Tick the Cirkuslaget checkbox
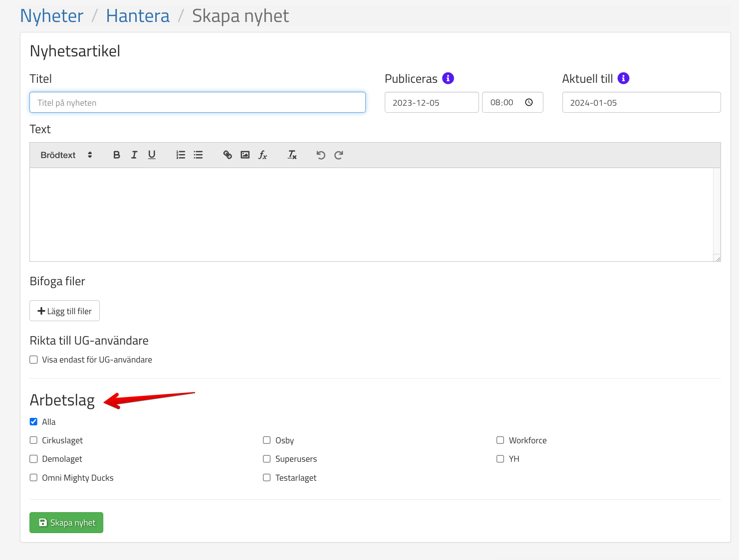 [33, 440]
